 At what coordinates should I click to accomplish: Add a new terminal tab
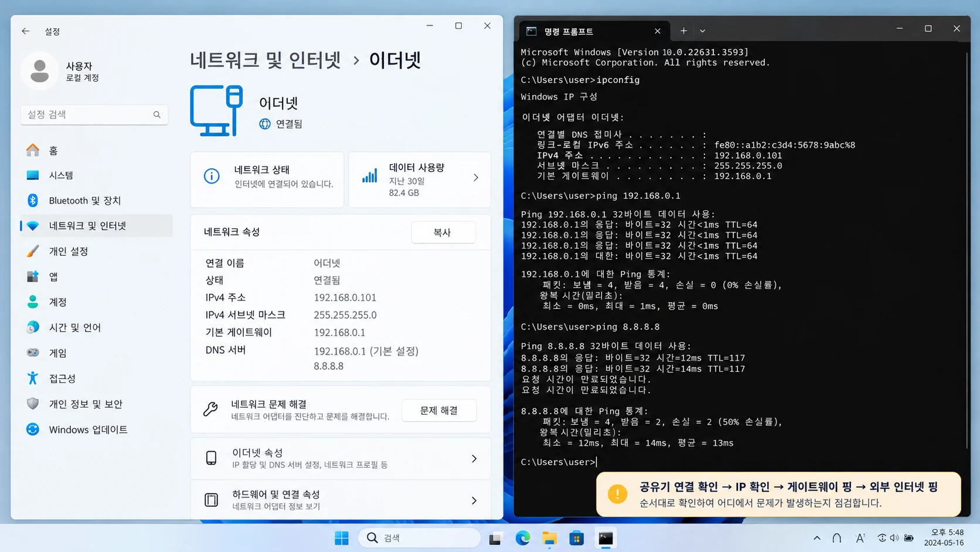(x=683, y=31)
